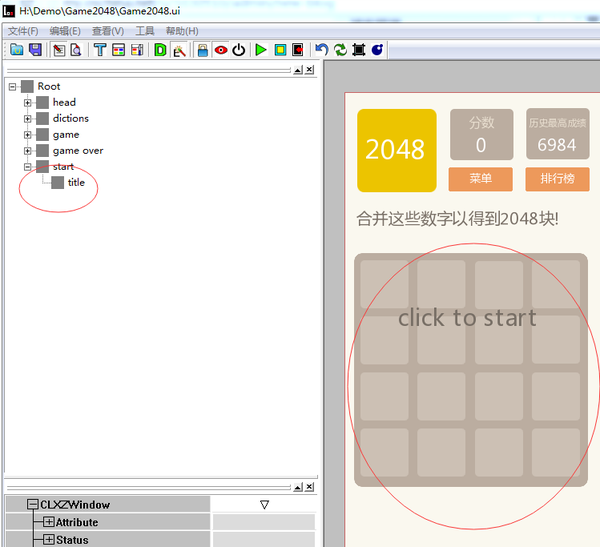600x547 pixels.
Task: Click the 分数 score box
Action: [482, 134]
